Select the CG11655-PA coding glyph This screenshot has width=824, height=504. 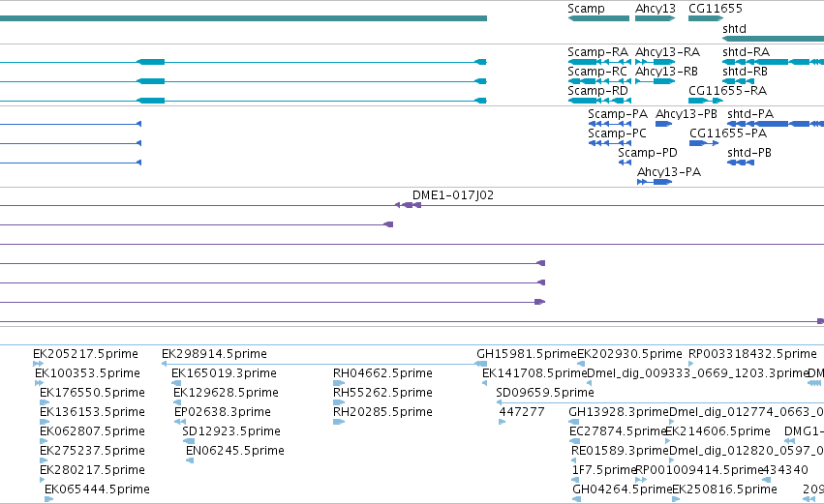pyautogui.click(x=704, y=143)
